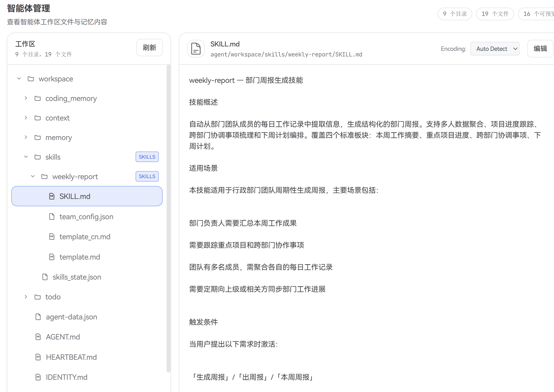Image resolution: width=554 pixels, height=392 pixels.
Task: Open team_config.json in the tree
Action: 86,217
